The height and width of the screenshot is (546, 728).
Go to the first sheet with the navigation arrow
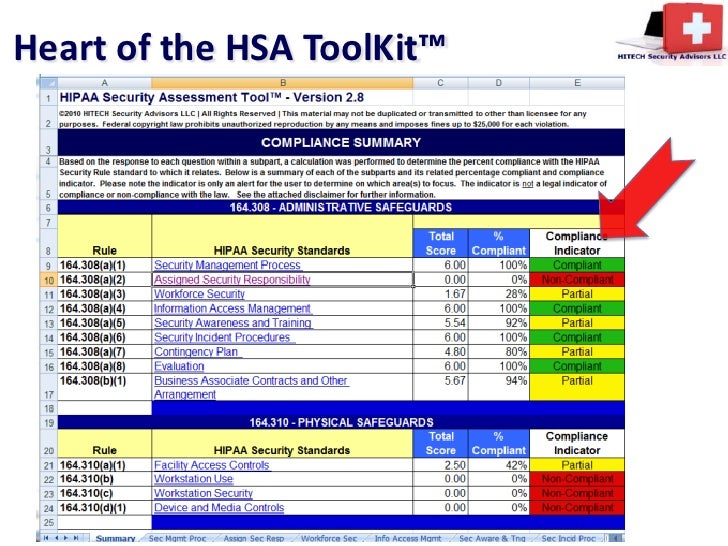[46, 538]
